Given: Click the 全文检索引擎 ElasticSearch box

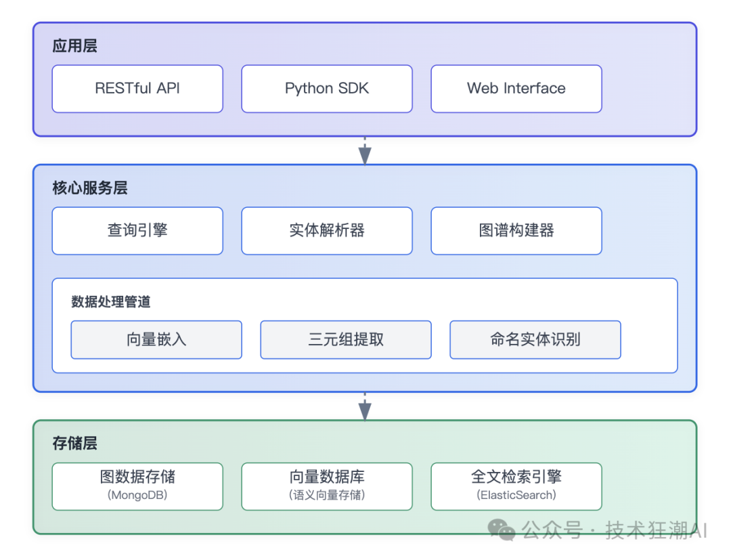Looking at the screenshot, I should pos(516,486).
